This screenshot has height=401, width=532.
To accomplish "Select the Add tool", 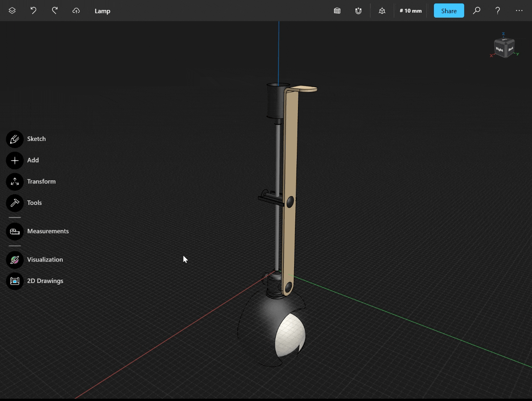I will (x=15, y=160).
